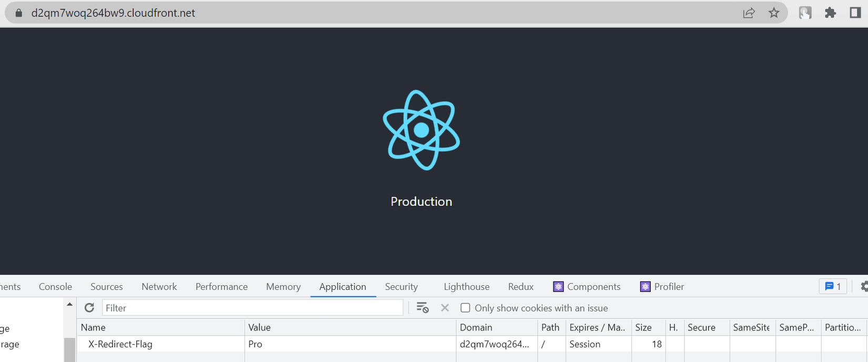Switch to the Memory tab
Screen dimensions: 868x362
(x=284, y=287)
